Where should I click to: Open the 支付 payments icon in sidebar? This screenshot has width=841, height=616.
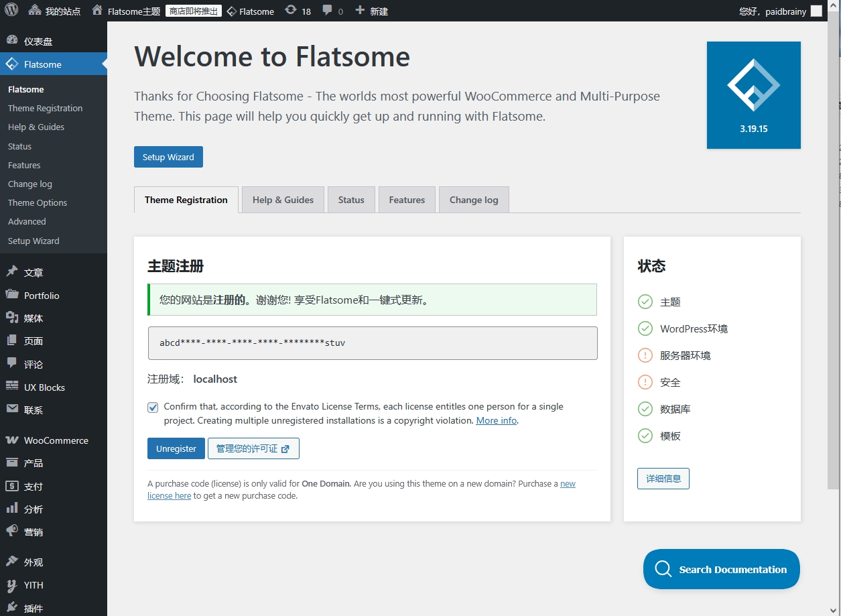coord(12,486)
